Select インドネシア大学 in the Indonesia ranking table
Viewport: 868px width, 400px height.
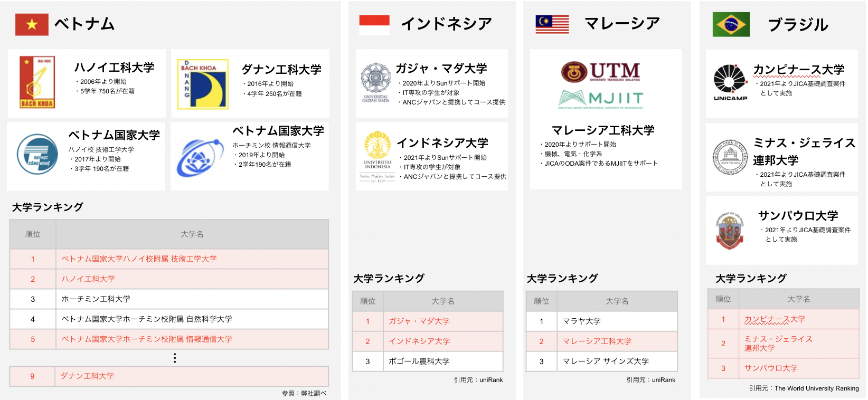[x=419, y=341]
